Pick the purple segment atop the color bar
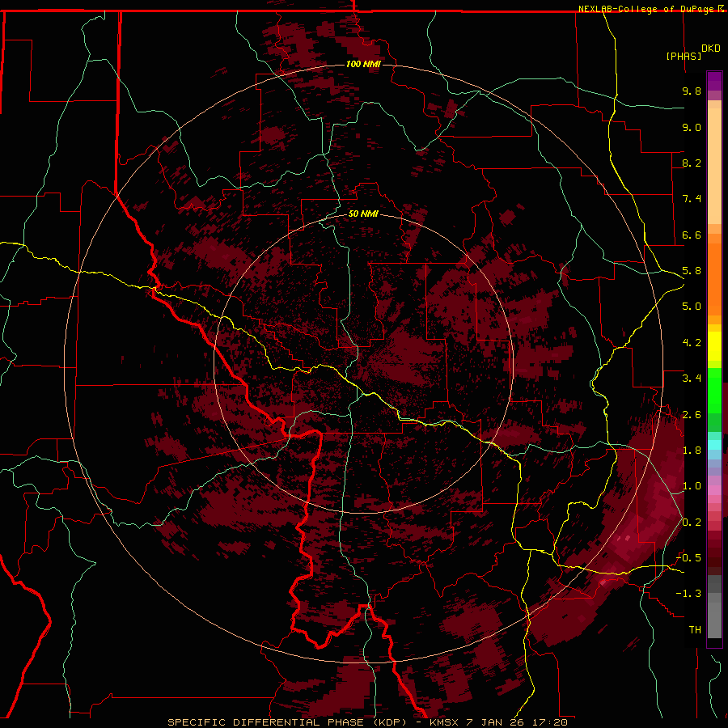Viewport: 728px width, 728px height. tap(714, 81)
